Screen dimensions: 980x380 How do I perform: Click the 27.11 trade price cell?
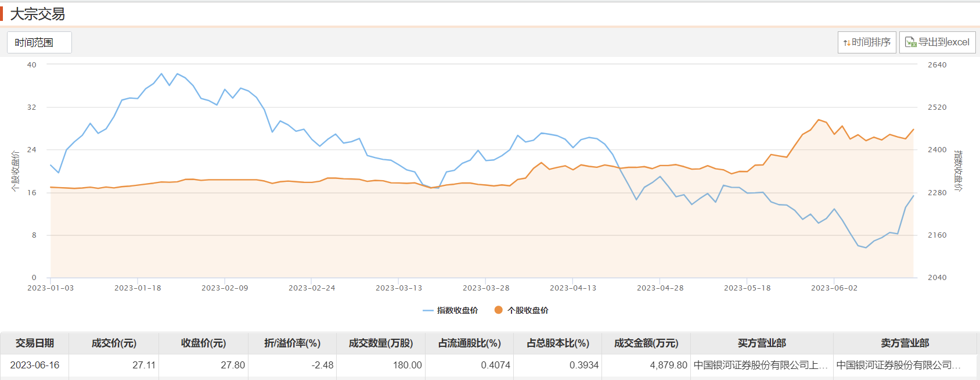[114, 365]
